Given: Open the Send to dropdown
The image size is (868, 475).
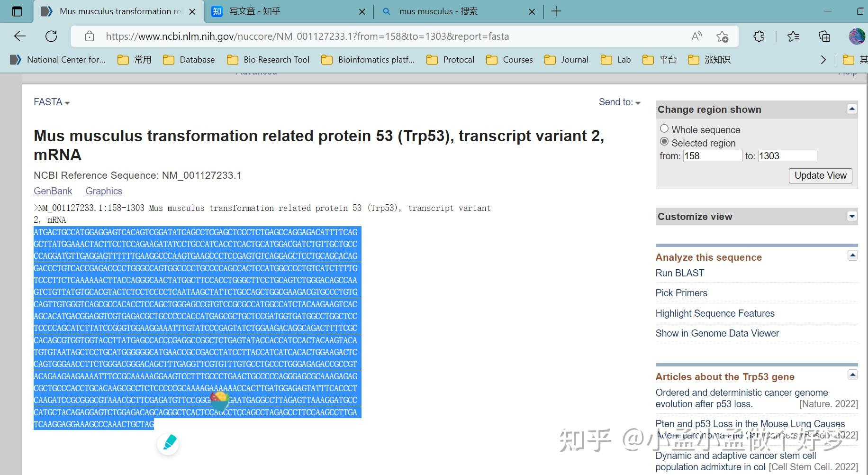Looking at the screenshot, I should 619,102.
